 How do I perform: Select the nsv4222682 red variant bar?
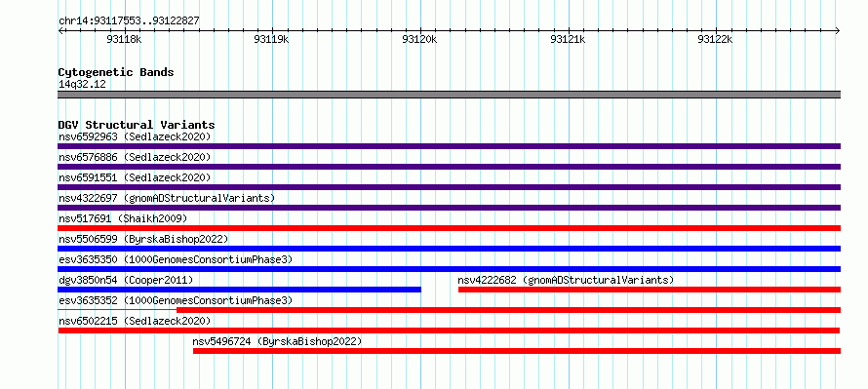(x=650, y=290)
